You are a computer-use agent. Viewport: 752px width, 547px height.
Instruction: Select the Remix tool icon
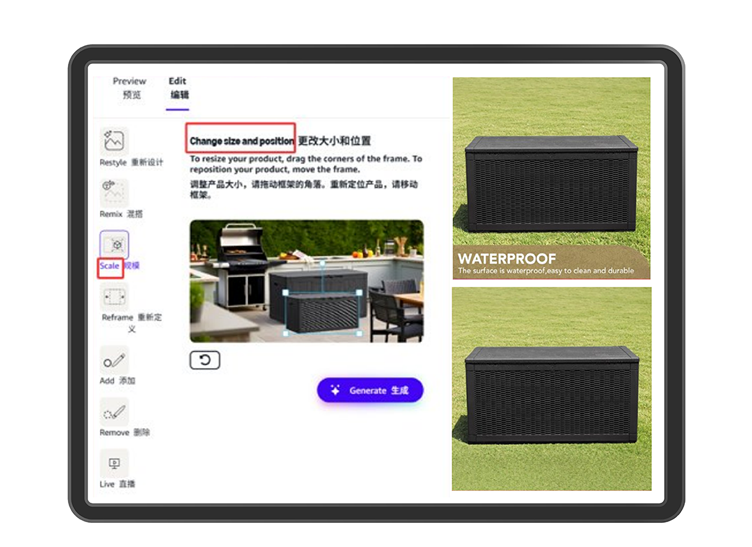pyautogui.click(x=114, y=192)
